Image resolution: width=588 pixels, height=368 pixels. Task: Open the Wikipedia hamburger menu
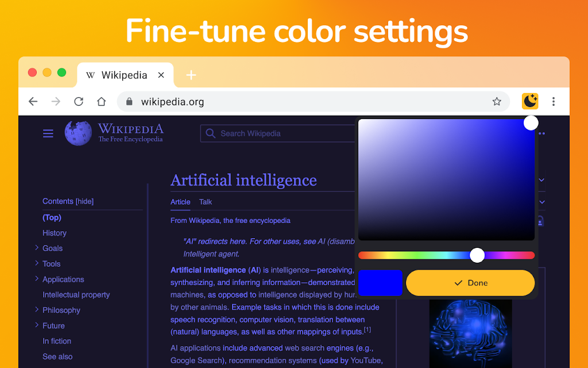point(48,133)
